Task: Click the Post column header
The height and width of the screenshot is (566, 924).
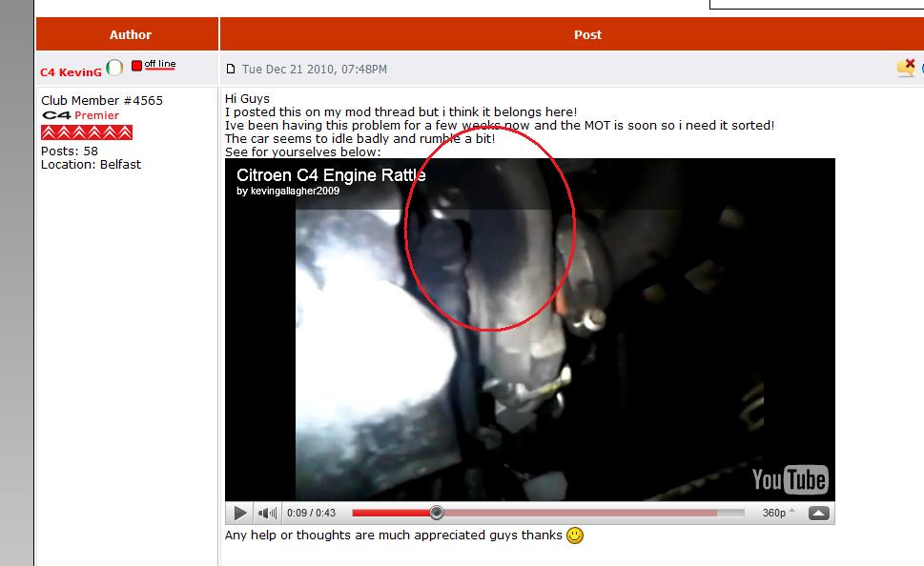Action: pos(587,34)
